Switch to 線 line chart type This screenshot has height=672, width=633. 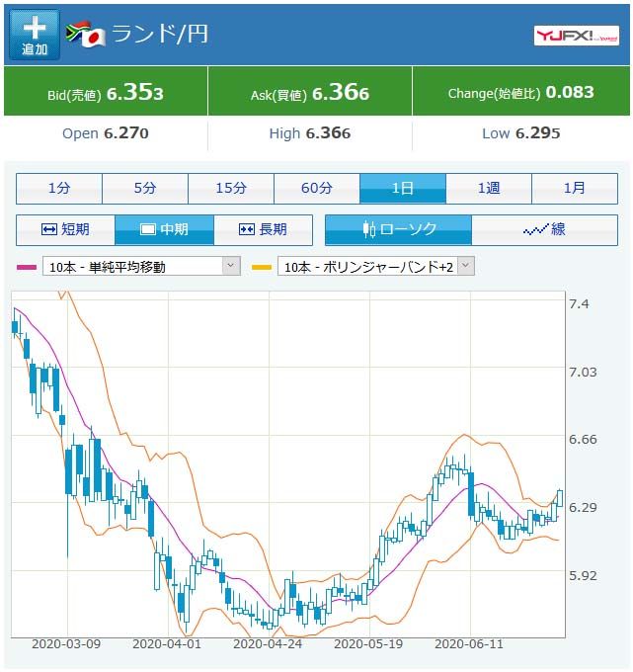[545, 229]
